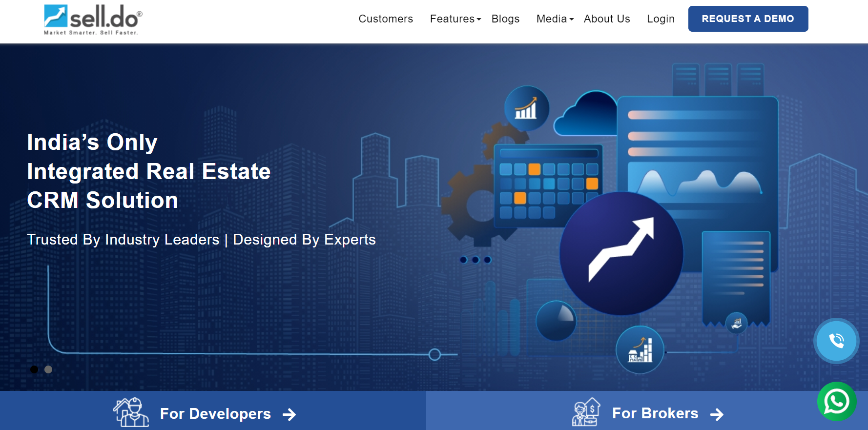Click the sell.do logo
The image size is (868, 430).
click(93, 20)
